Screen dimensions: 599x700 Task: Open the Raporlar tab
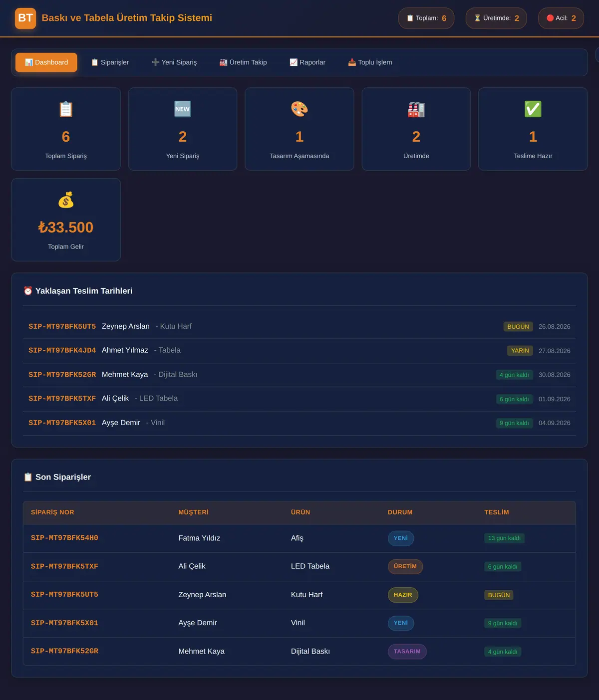[307, 62]
